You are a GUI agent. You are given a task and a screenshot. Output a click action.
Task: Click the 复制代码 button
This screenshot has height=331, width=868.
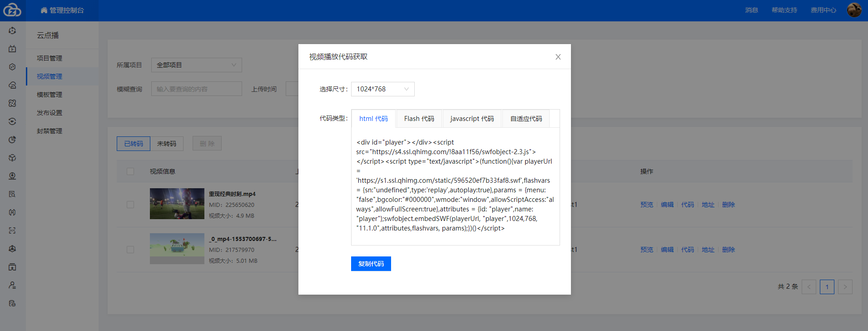[371, 264]
